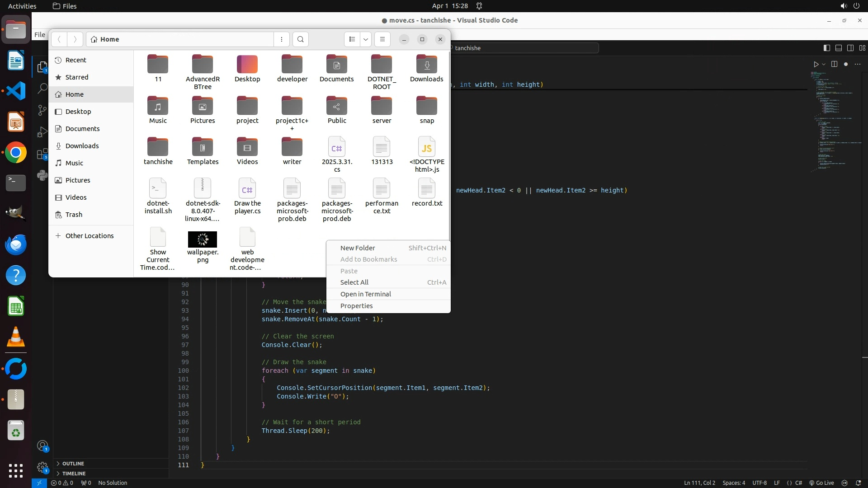
Task: Toggle secondary side bar layout
Action: pos(850,48)
